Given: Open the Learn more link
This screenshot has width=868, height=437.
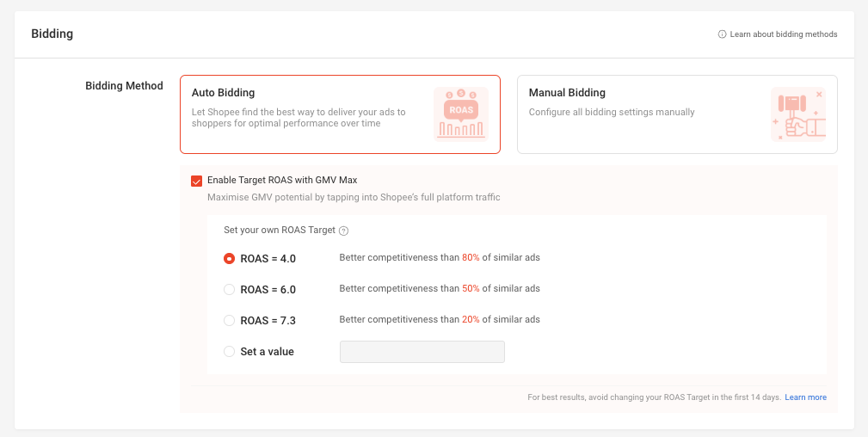Looking at the screenshot, I should 805,397.
